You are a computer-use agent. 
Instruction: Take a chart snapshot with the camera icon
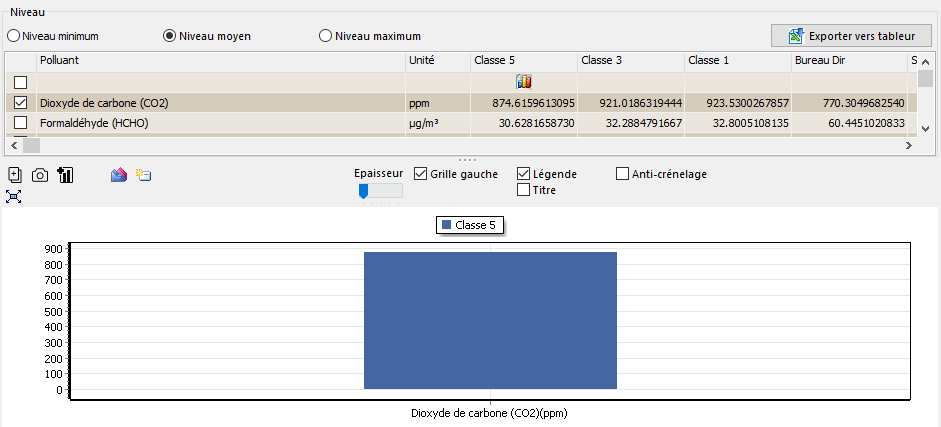[40, 175]
